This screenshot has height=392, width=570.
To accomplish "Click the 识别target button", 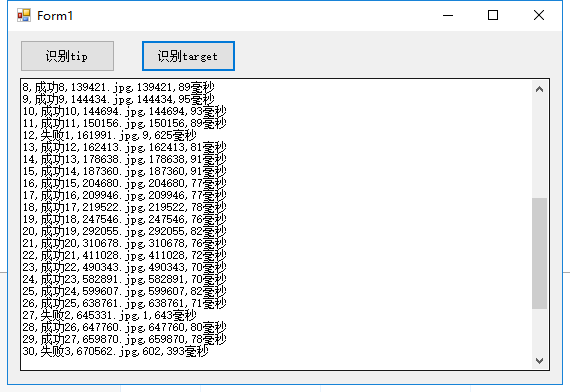I will [188, 56].
